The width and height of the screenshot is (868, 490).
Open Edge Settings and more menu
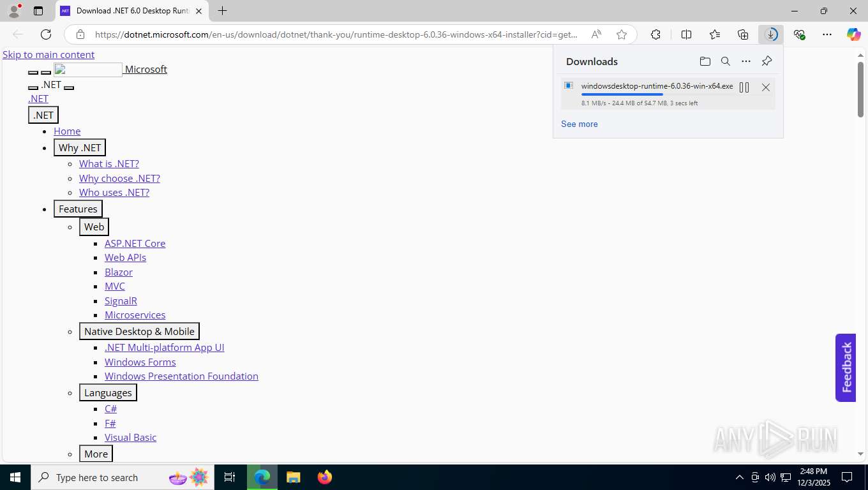(x=827, y=34)
